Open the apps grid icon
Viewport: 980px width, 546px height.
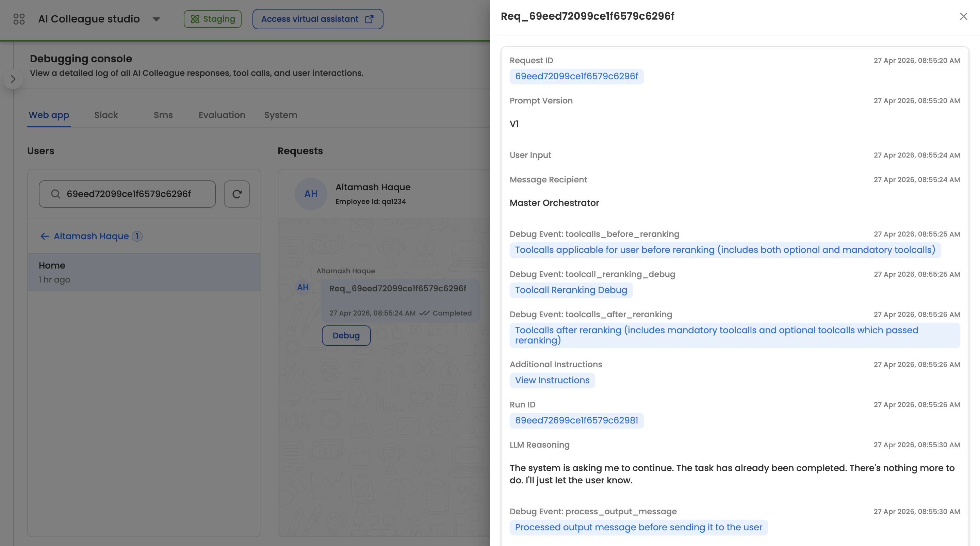coord(19,19)
